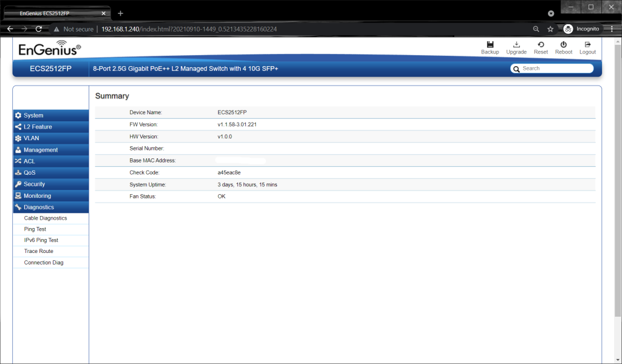Click the FW Version value v1.1.58-3.01.221
Image resolution: width=622 pixels, height=364 pixels.
pyautogui.click(x=237, y=124)
